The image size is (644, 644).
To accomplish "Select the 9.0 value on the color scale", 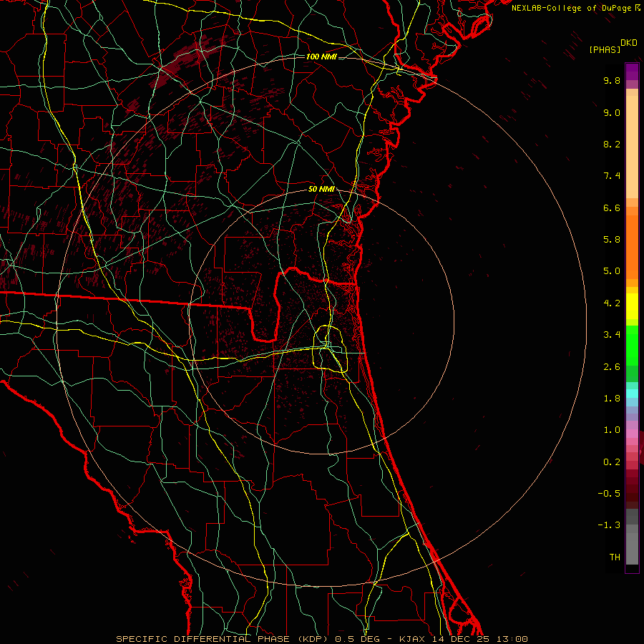I will coord(612,112).
